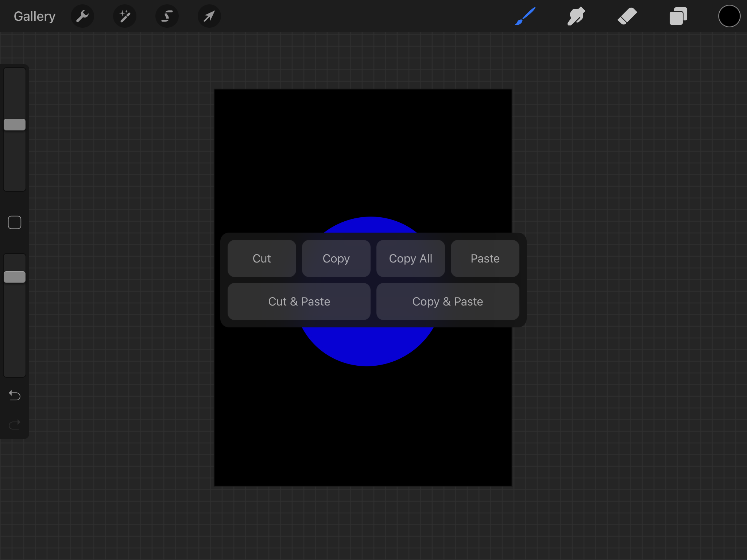Tap the Copy button
Image resolution: width=747 pixels, height=560 pixels.
[x=336, y=258]
